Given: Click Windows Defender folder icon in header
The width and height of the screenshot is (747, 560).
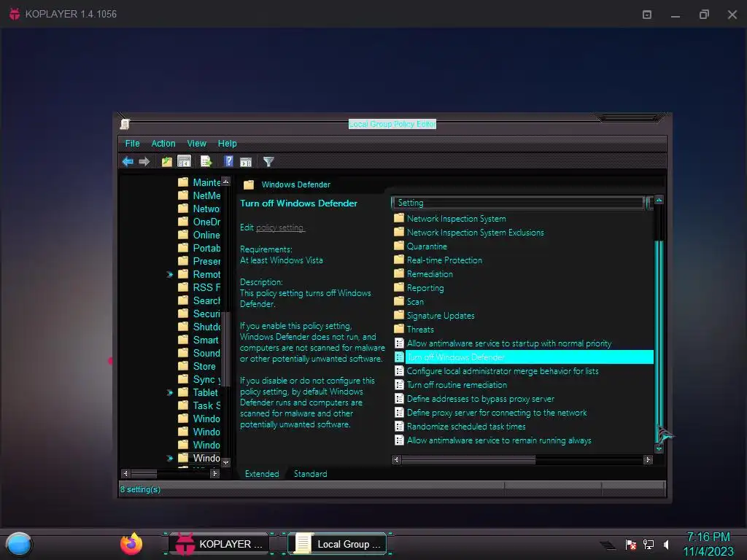Looking at the screenshot, I should pos(249,184).
